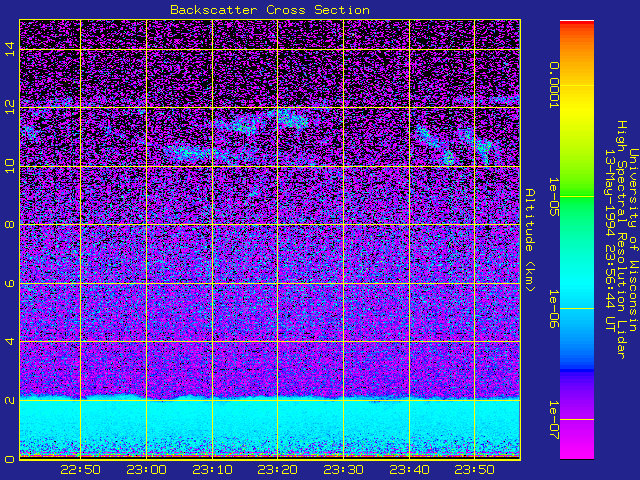
Task: Click the 23:50 time axis label
Action: tap(474, 470)
